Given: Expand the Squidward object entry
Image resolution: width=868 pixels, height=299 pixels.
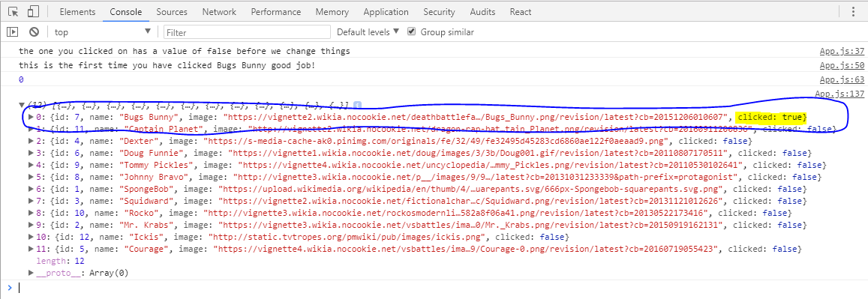Looking at the screenshot, I should tap(31, 201).
